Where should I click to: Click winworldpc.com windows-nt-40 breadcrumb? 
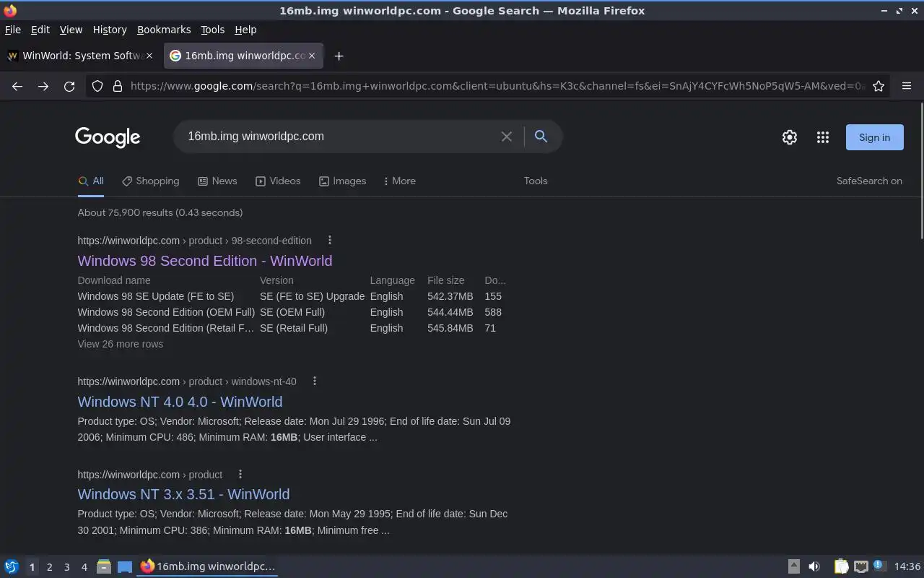pyautogui.click(x=187, y=381)
